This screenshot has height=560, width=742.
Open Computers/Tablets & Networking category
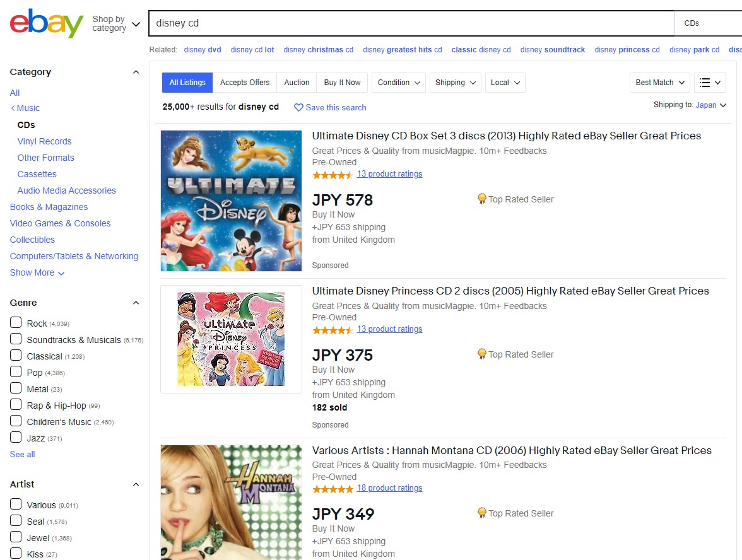74,256
